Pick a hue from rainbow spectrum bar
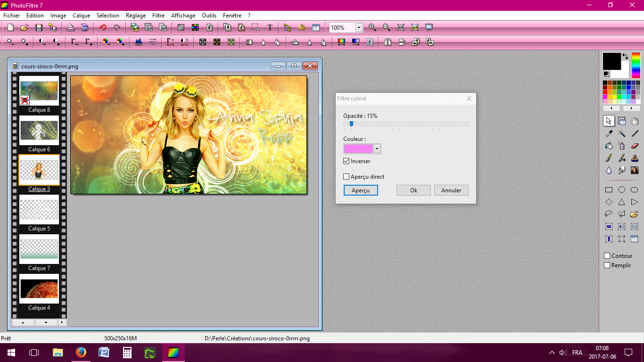The height and width of the screenshot is (362, 644). [636, 65]
